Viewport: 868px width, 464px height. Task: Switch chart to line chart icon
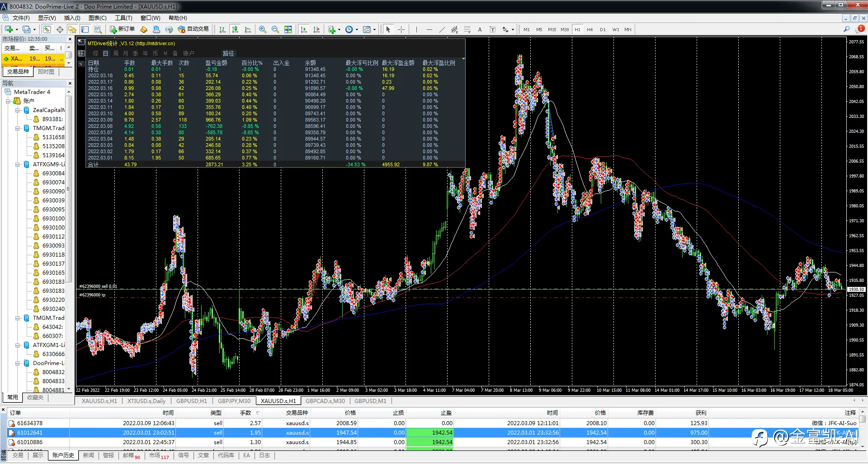[x=248, y=29]
